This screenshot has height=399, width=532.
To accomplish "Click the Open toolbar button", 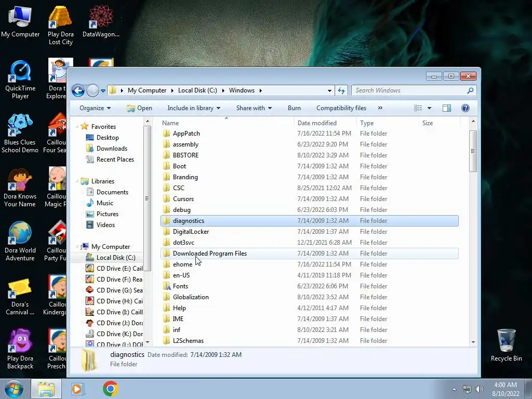I will 139,108.
